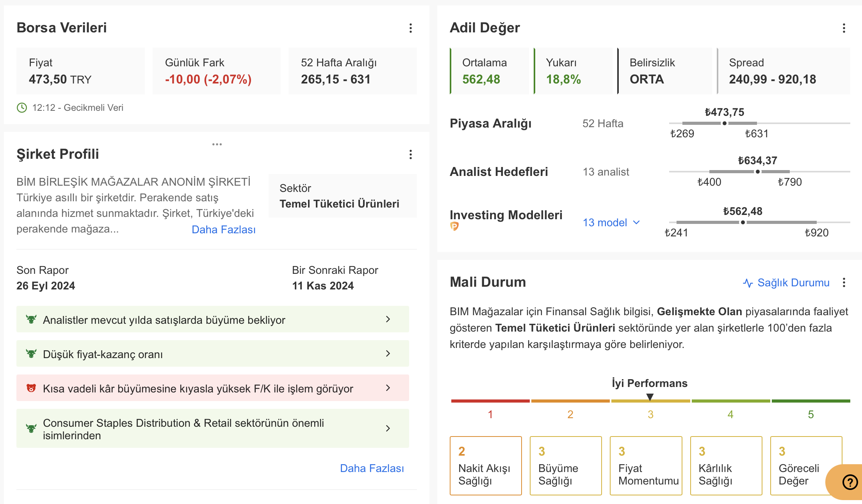Expand the 13 model dropdown
Image resolution: width=862 pixels, height=504 pixels.
pos(611,222)
